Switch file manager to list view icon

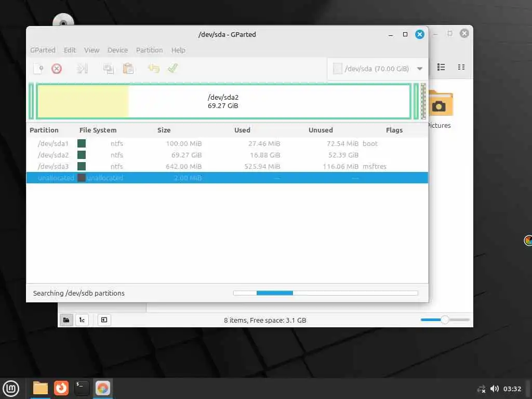(441, 67)
